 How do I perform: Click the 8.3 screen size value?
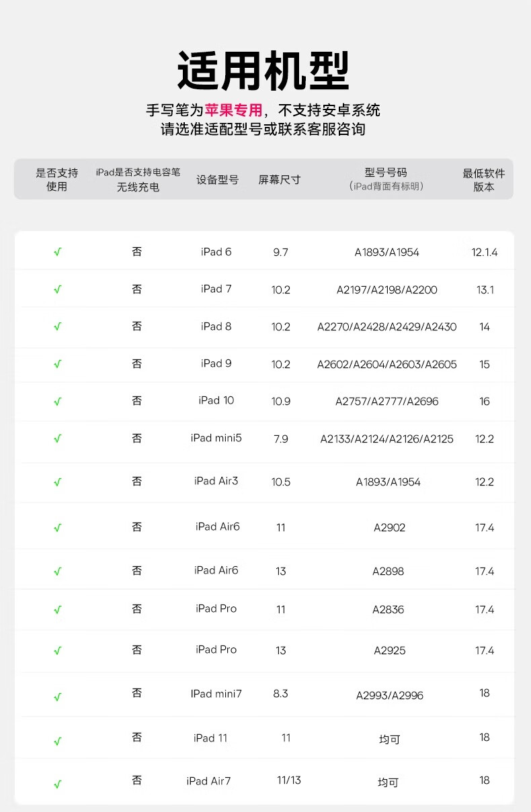point(280,694)
